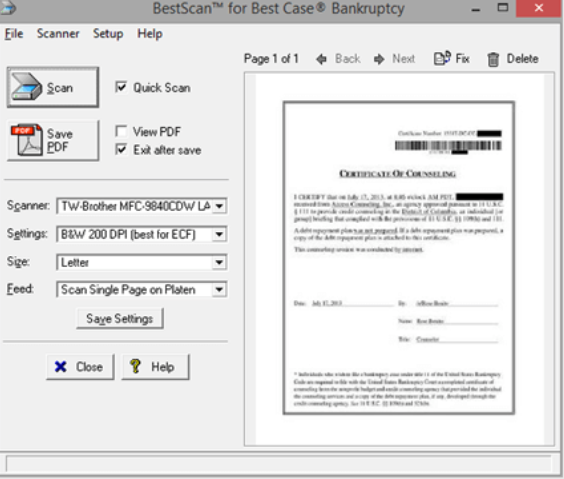
Task: Click the status bar field at the bottom
Action: (278, 464)
